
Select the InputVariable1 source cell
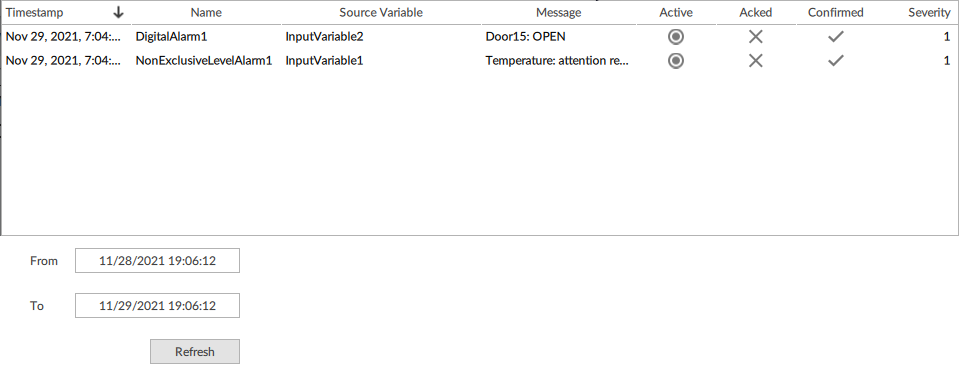click(x=324, y=61)
